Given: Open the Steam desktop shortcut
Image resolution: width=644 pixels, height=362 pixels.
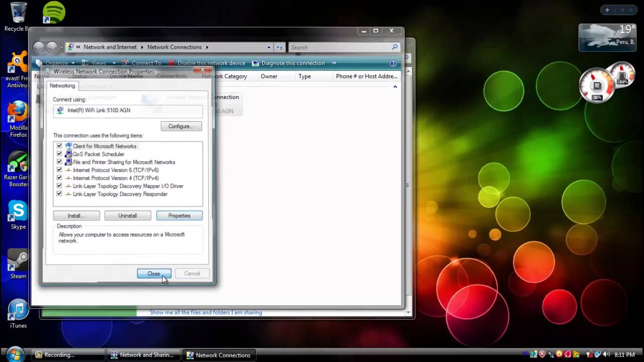Looking at the screenshot, I should [x=18, y=260].
